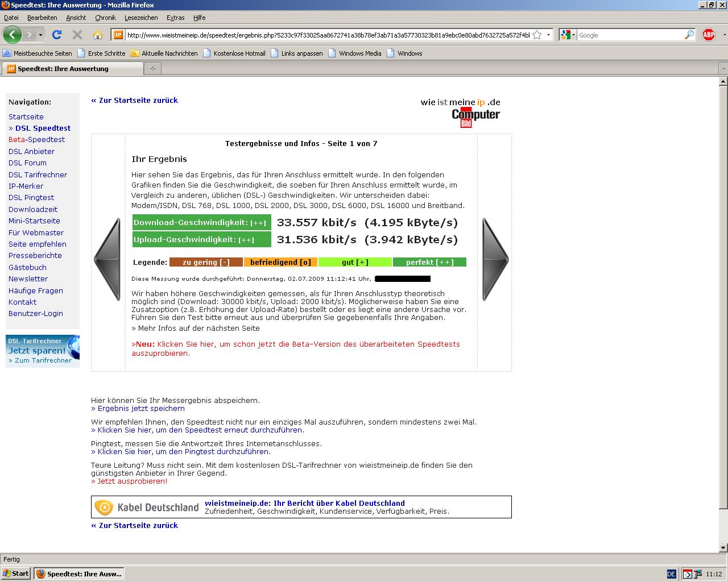Reload the page with the refresh icon
The width and height of the screenshot is (728, 582).
coord(57,35)
